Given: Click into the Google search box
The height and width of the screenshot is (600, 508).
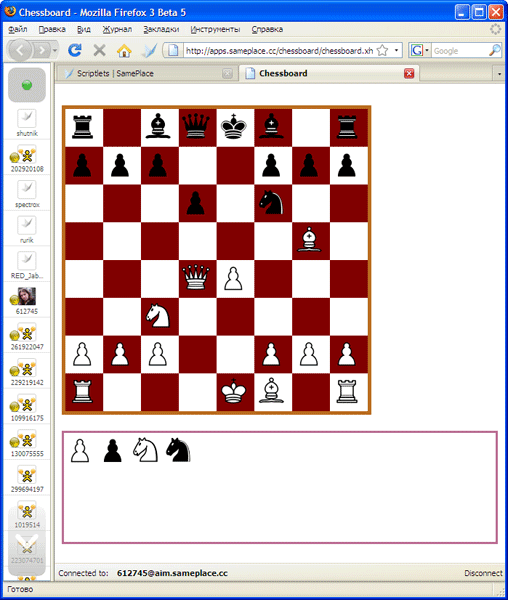Looking at the screenshot, I should pos(460,51).
